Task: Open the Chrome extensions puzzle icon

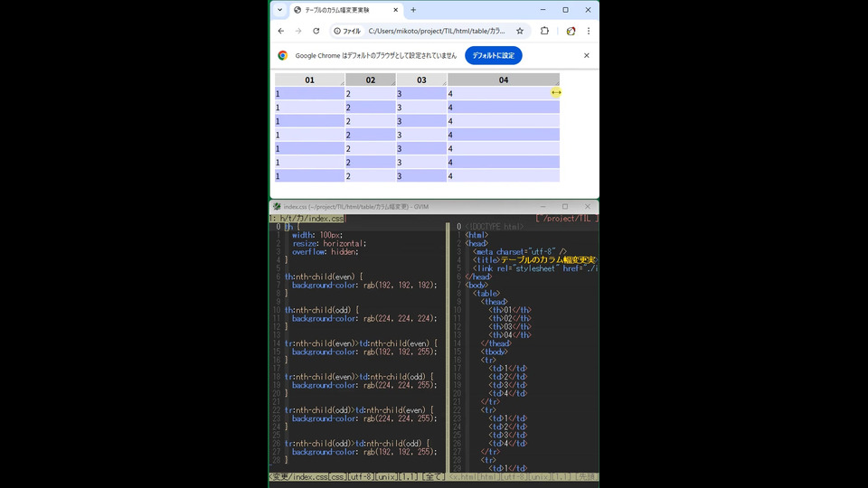Action: coord(544,31)
